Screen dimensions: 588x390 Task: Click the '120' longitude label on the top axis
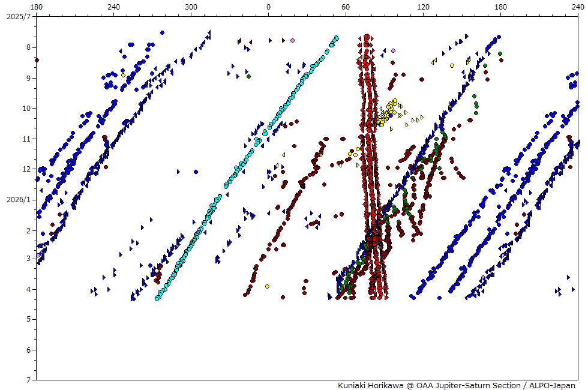tap(423, 7)
